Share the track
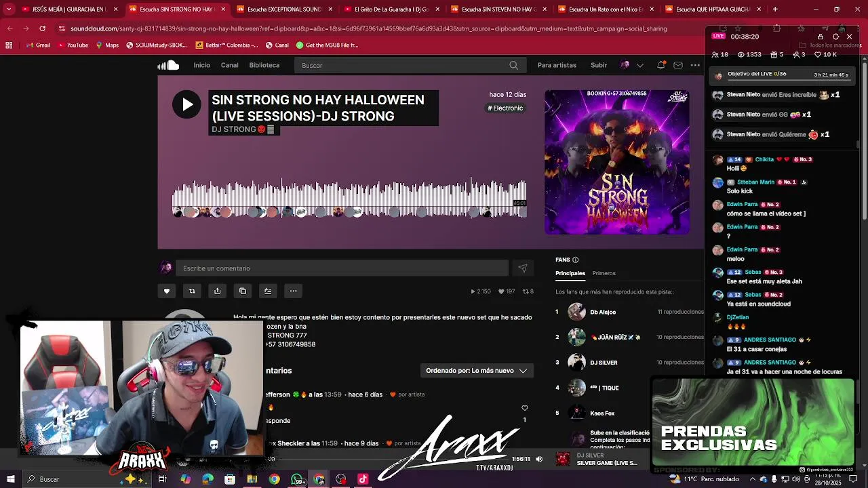This screenshot has width=868, height=488. pyautogui.click(x=217, y=291)
